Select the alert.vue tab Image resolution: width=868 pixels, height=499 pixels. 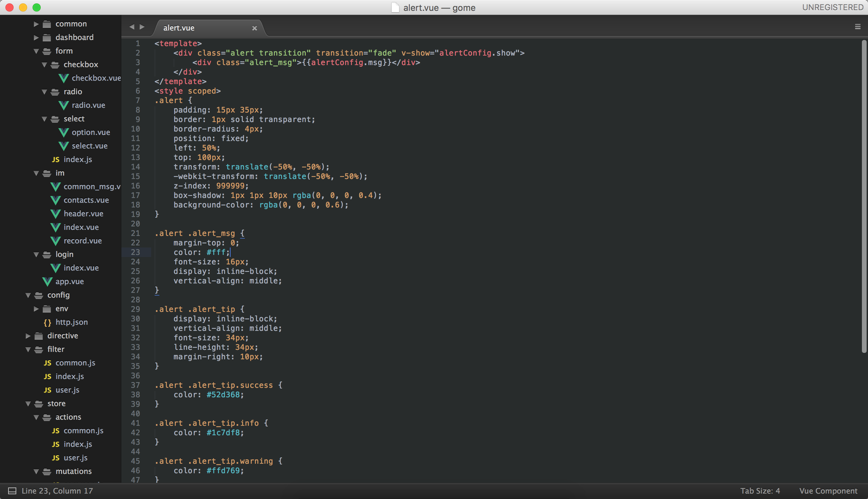pos(179,28)
